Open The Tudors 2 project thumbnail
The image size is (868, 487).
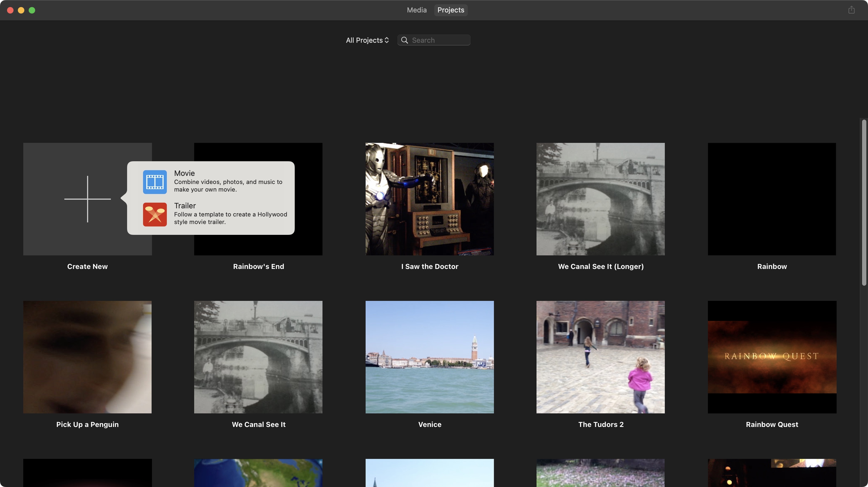coord(601,357)
